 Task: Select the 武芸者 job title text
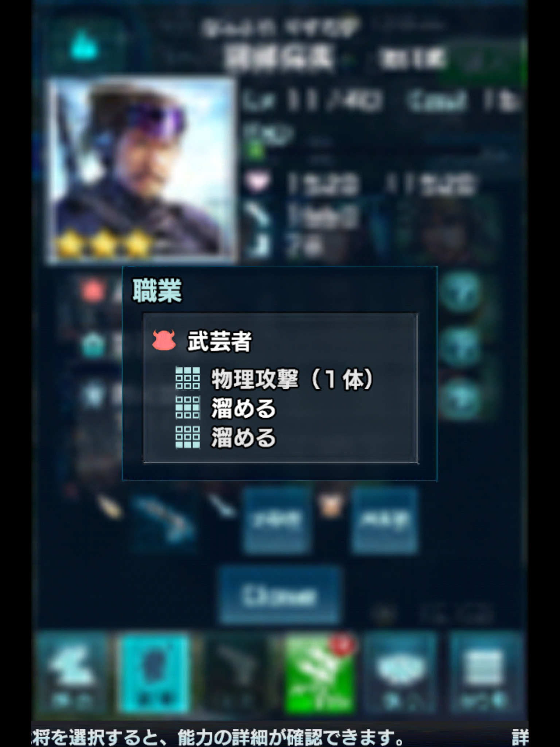[219, 341]
